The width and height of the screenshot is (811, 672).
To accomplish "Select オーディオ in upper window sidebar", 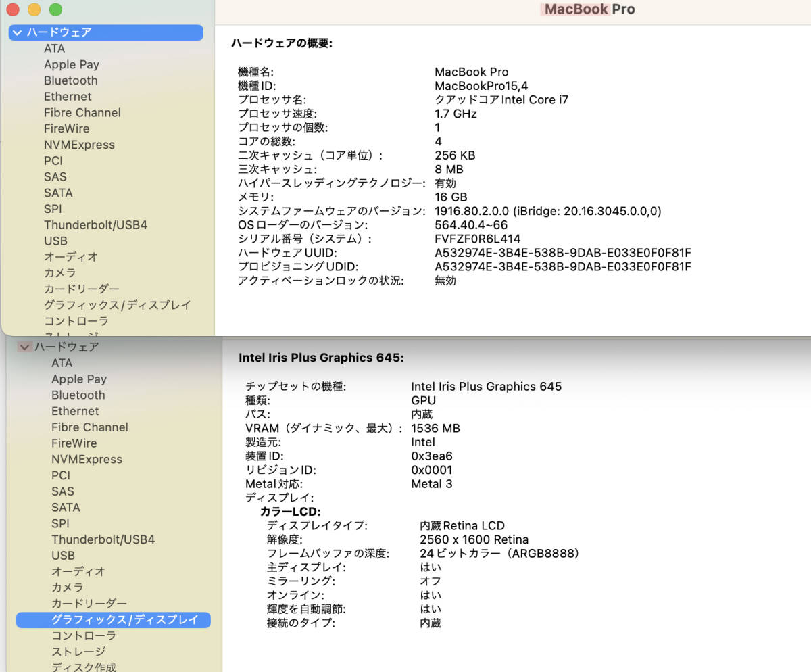I will [71, 257].
